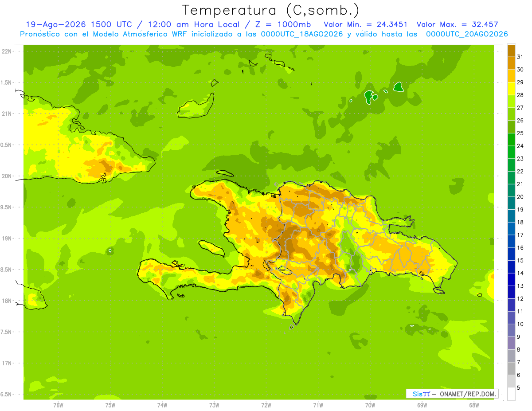This screenshot has width=532, height=411.
Task: Click the 19N latitude axis label
Action: (7, 239)
